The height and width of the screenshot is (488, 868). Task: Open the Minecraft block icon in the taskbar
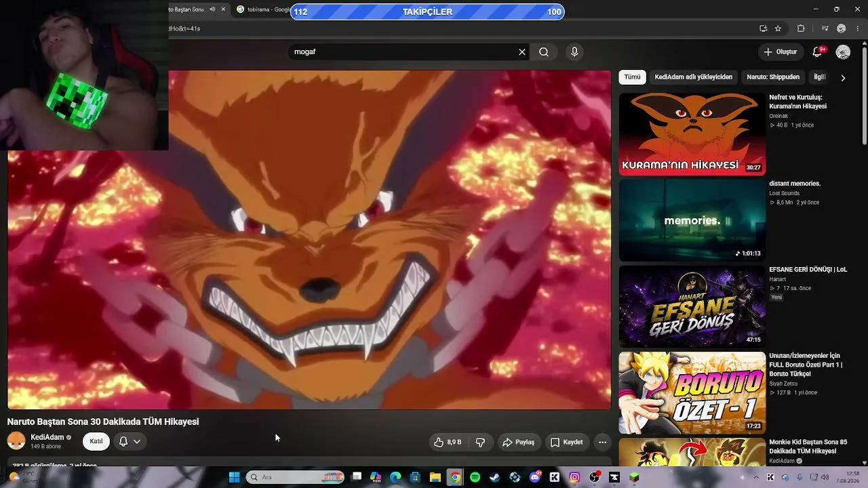coord(634,477)
